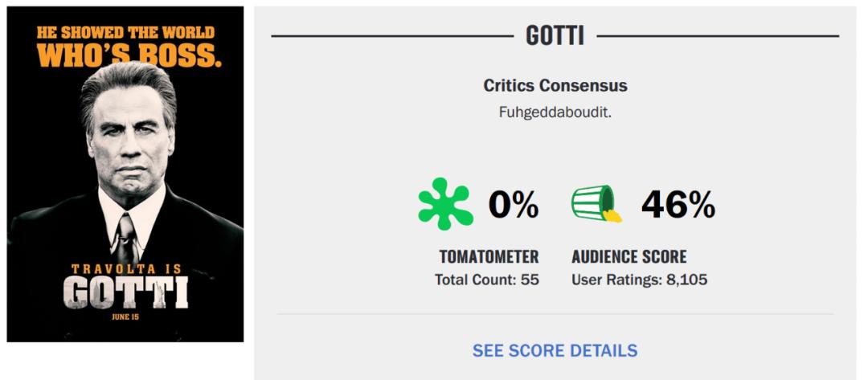Viewport: 868px width, 380px height.
Task: Select the 46% audience score
Action: click(x=678, y=206)
